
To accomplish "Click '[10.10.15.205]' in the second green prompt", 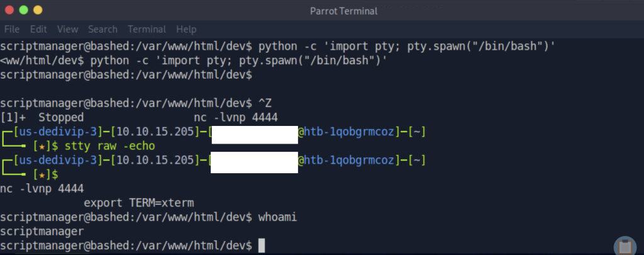I will [x=155, y=160].
